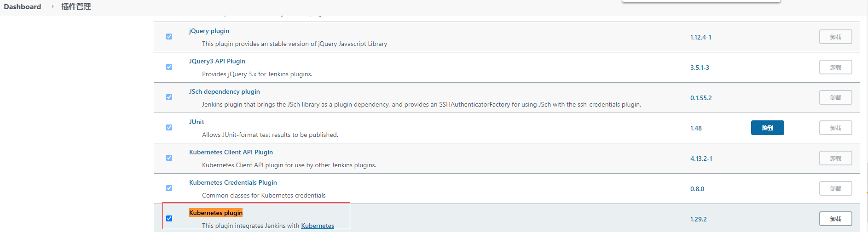Follow the Kubernetes link in plugin description
Screen dimensions: 868x232
(318, 226)
